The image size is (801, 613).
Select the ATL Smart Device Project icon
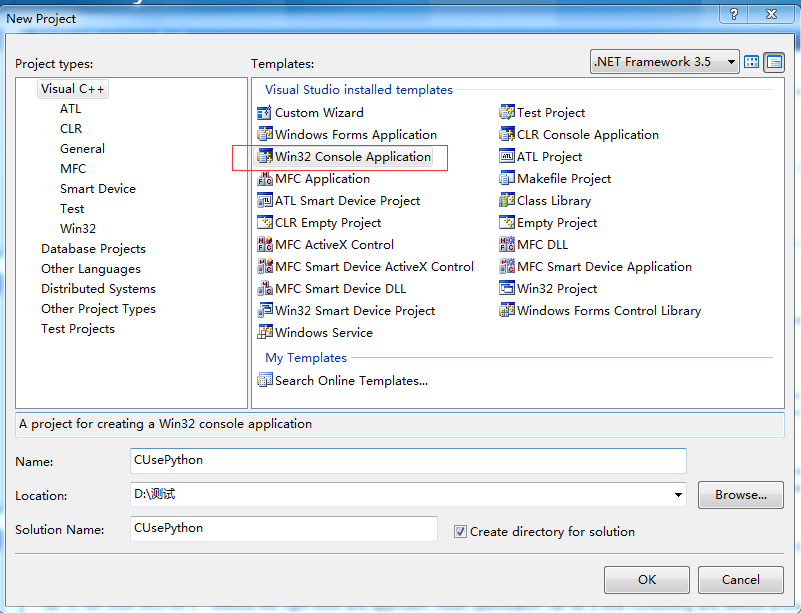(264, 200)
